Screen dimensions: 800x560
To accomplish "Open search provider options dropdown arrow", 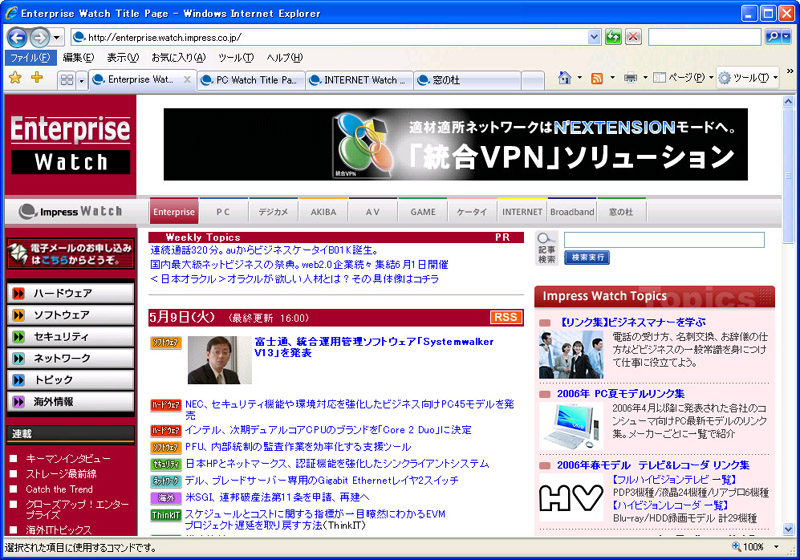I will click(x=786, y=37).
